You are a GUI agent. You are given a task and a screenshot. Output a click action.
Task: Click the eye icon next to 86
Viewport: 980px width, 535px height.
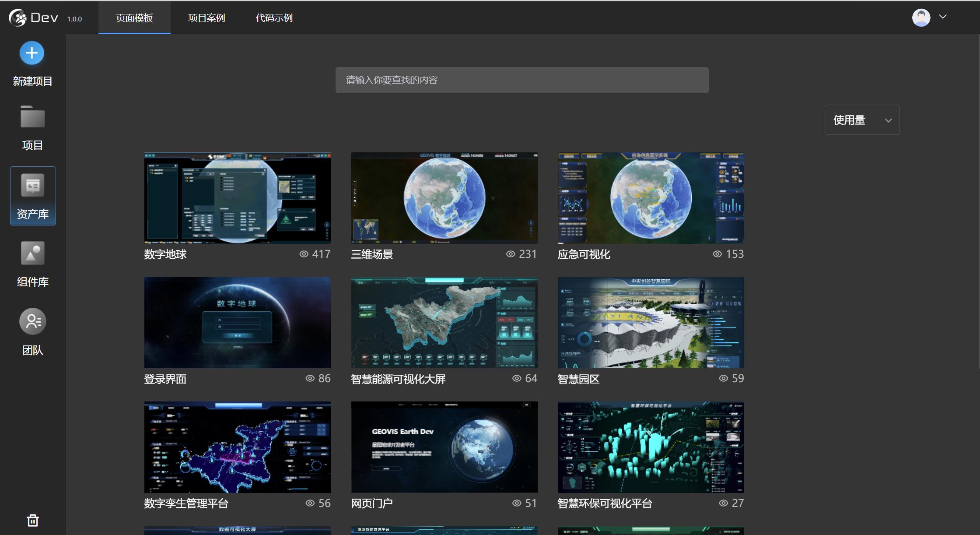[310, 378]
